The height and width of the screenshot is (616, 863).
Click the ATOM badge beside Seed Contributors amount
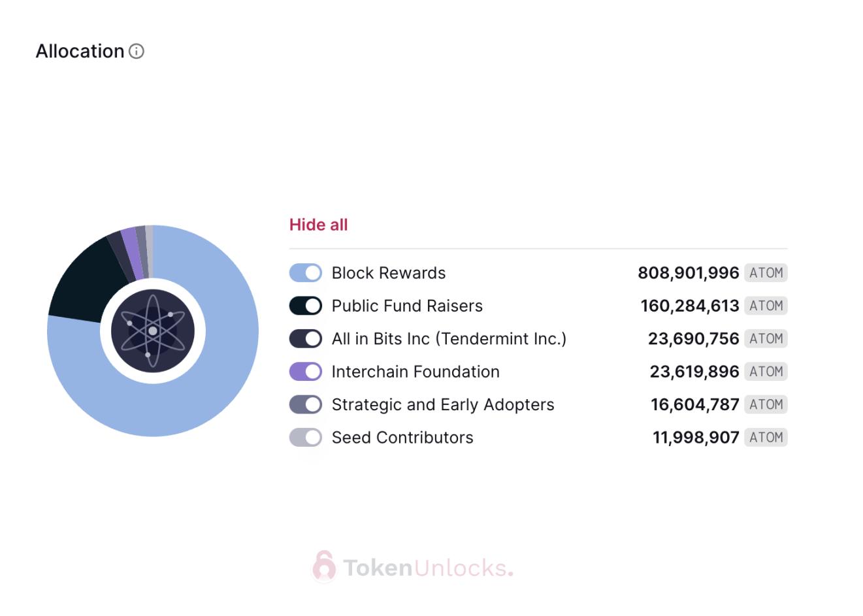[766, 437]
